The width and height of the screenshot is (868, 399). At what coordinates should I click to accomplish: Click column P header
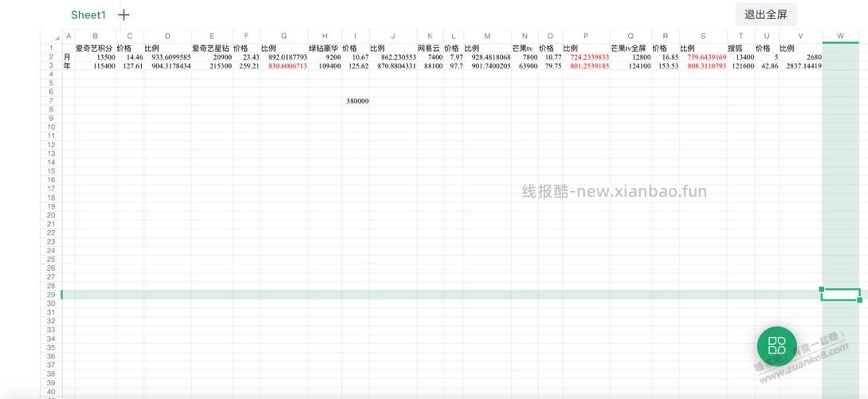[x=586, y=36]
